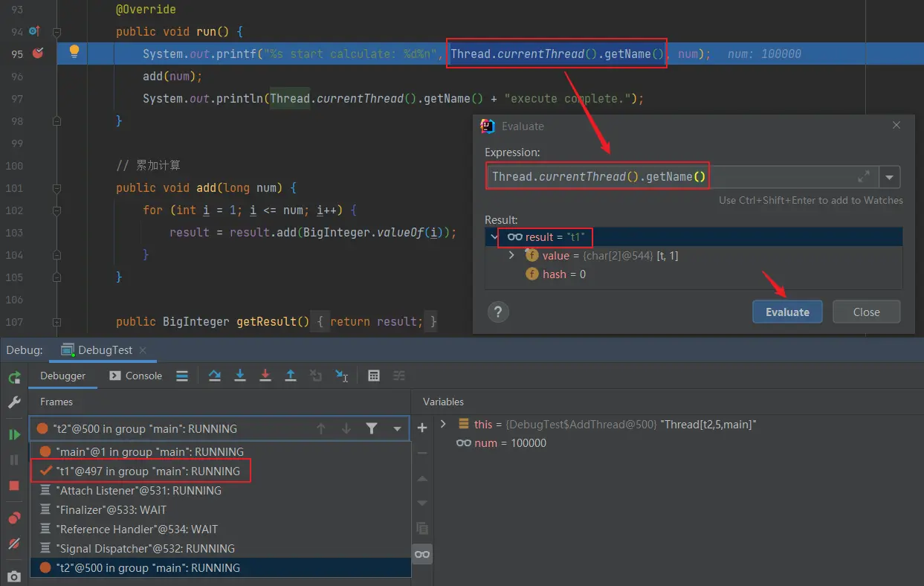This screenshot has width=924, height=586.
Task: Click the Step Into icon
Action: 240,376
